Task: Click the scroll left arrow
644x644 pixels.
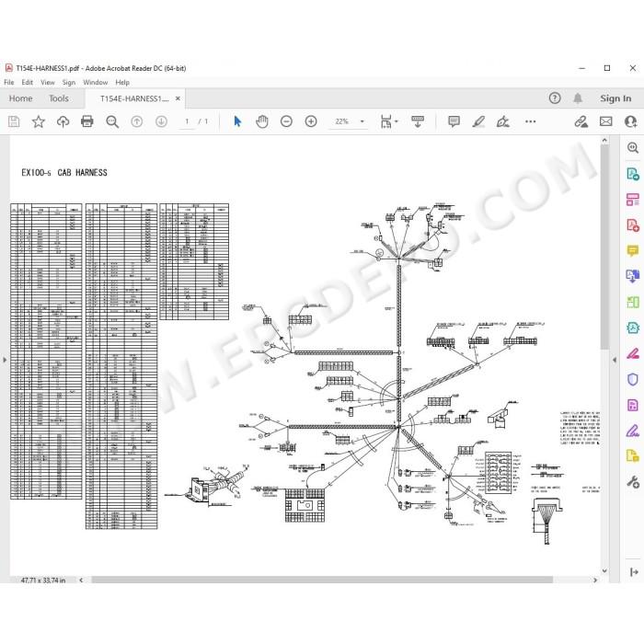Action: [81, 580]
